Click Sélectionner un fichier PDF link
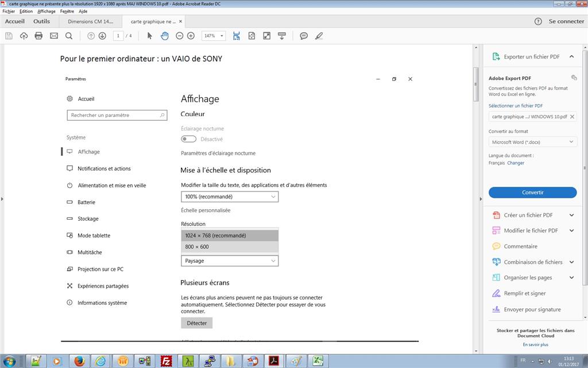Viewport: 588px width, 368px height. tap(516, 106)
